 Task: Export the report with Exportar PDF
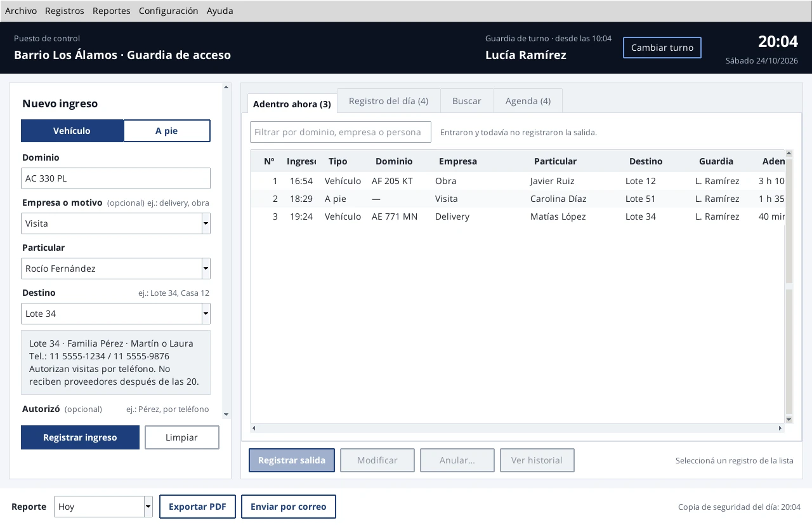[197, 507]
